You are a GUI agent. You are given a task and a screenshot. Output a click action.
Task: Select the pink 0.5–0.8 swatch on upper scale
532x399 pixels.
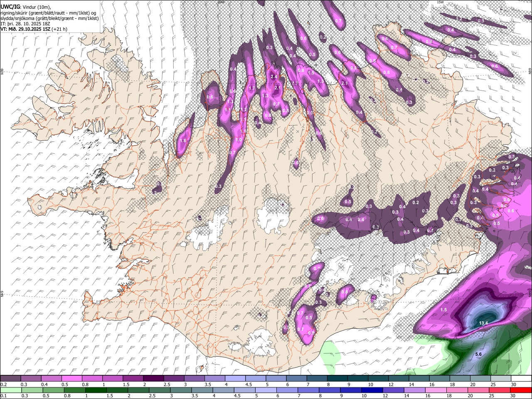72,379
